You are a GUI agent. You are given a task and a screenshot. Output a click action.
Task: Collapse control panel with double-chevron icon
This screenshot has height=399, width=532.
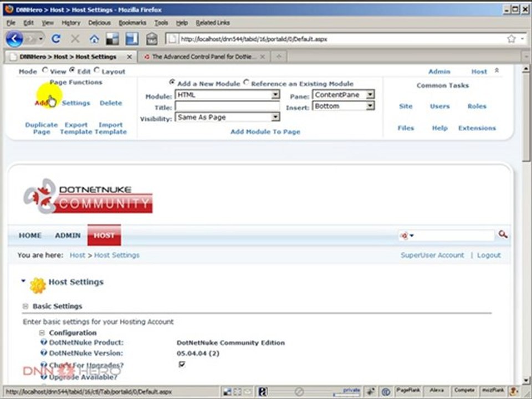pos(497,70)
